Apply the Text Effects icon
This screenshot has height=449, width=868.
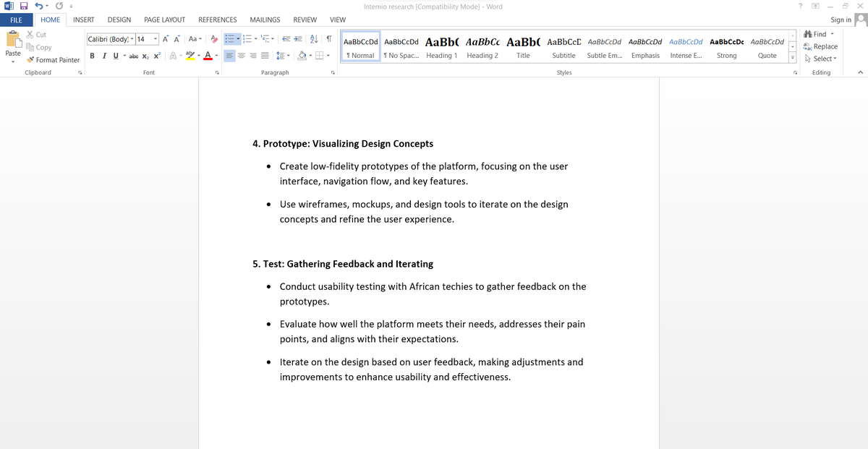pos(172,56)
